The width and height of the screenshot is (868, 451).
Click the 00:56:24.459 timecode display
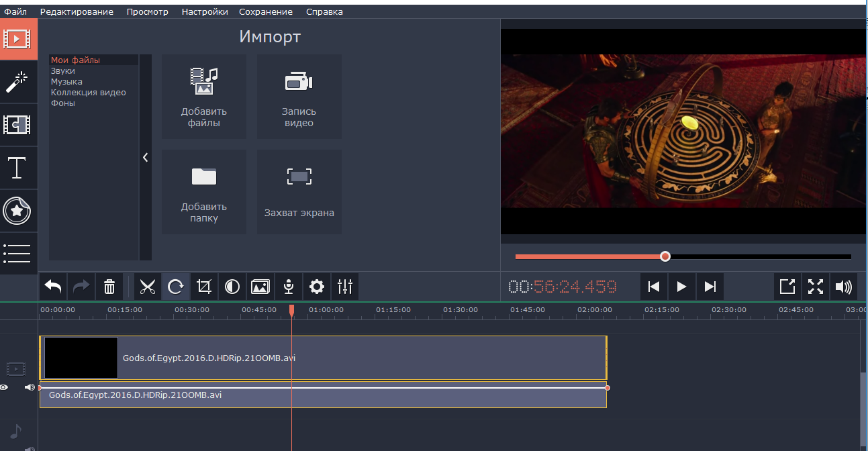click(x=563, y=287)
